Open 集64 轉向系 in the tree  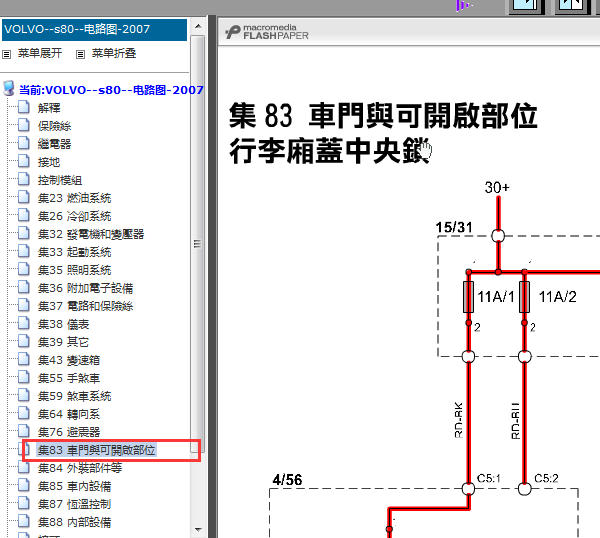click(69, 414)
